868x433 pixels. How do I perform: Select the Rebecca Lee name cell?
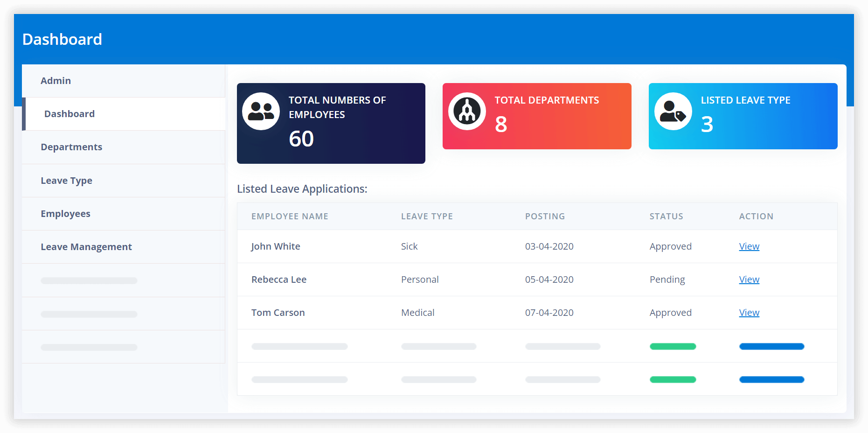279,279
